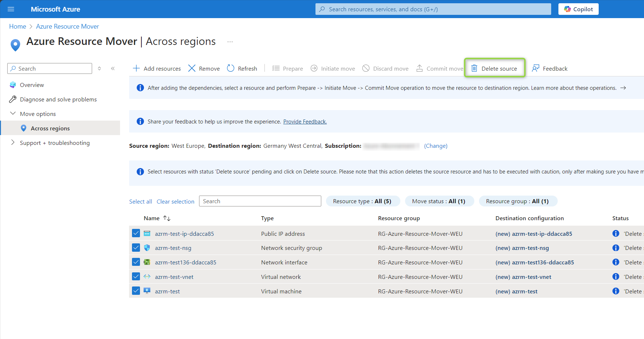
Task: Open the Azure portal hamburger menu
Action: (x=11, y=9)
